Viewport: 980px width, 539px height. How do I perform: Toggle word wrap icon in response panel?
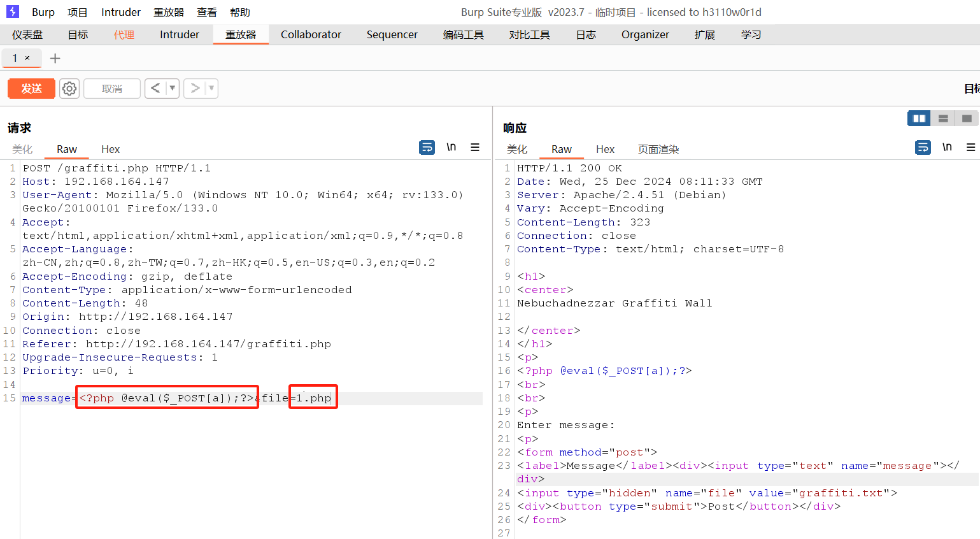pos(922,147)
